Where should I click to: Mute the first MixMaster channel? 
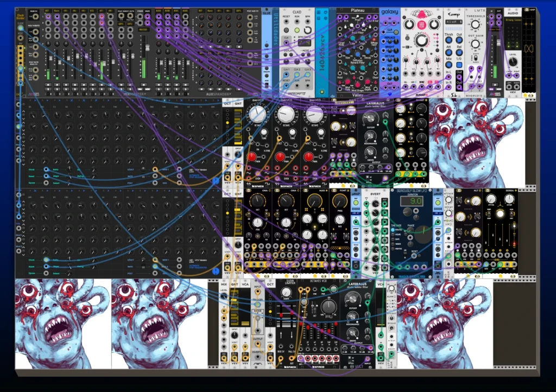click(x=48, y=85)
